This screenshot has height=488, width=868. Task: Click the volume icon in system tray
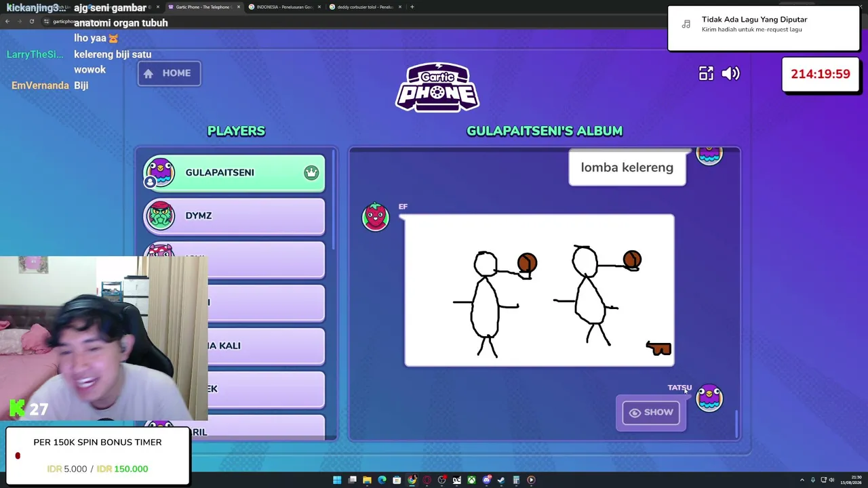(832, 480)
